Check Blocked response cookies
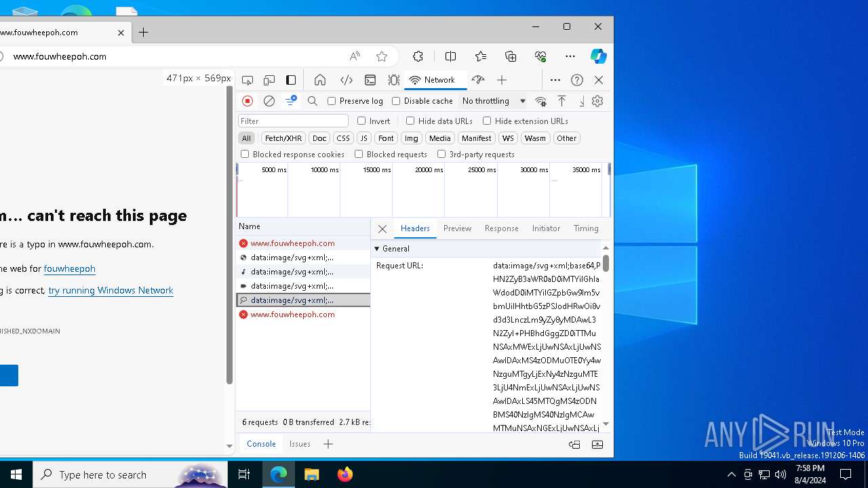This screenshot has height=488, width=868. (x=245, y=154)
